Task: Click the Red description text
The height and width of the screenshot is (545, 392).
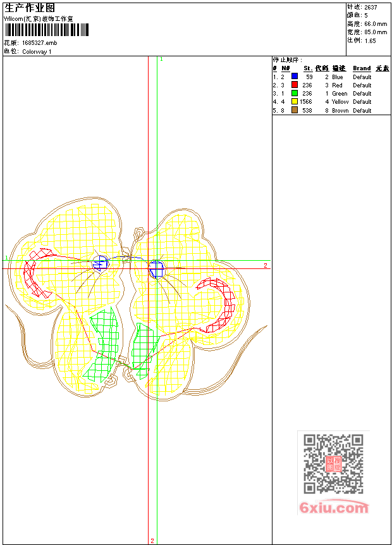Action: pyautogui.click(x=337, y=85)
